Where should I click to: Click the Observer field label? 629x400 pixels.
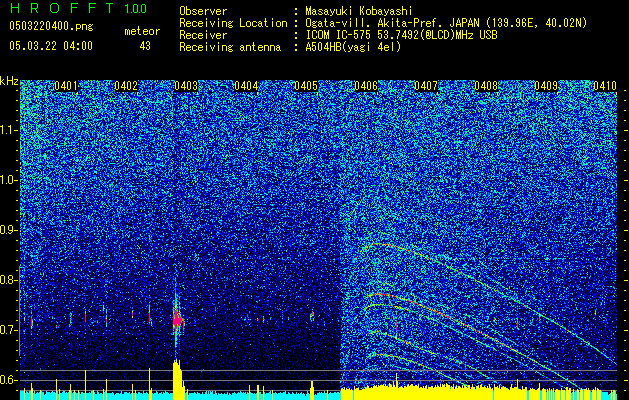(203, 11)
